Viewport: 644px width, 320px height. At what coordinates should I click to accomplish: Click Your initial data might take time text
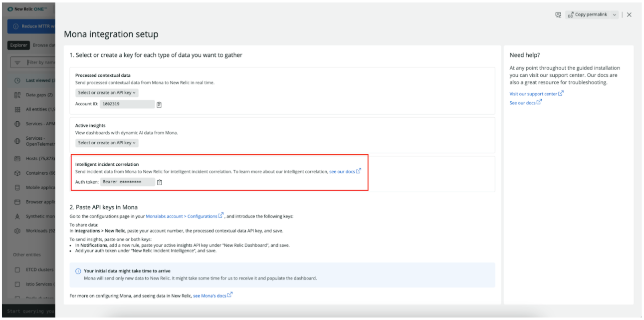[x=127, y=271]
